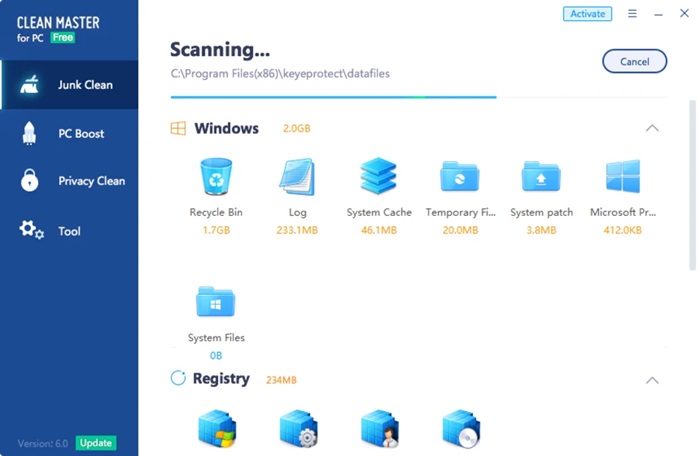Collapse the Registry section
This screenshot has height=456, width=700.
[x=652, y=380]
